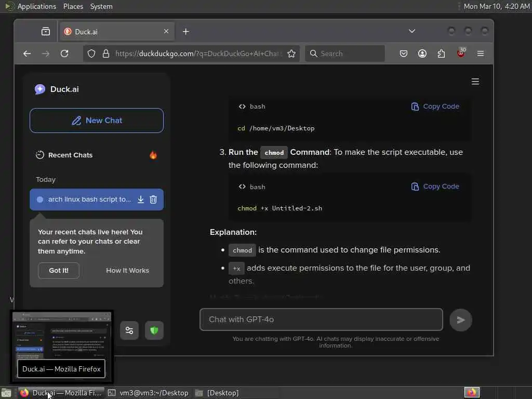Image resolution: width=532 pixels, height=399 pixels.
Task: Open the Places menu
Action: tap(73, 6)
